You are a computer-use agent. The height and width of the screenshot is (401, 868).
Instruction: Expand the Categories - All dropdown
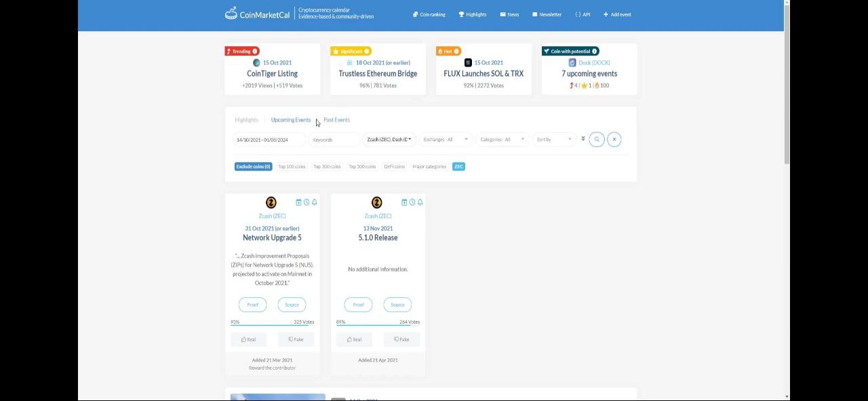click(x=502, y=139)
